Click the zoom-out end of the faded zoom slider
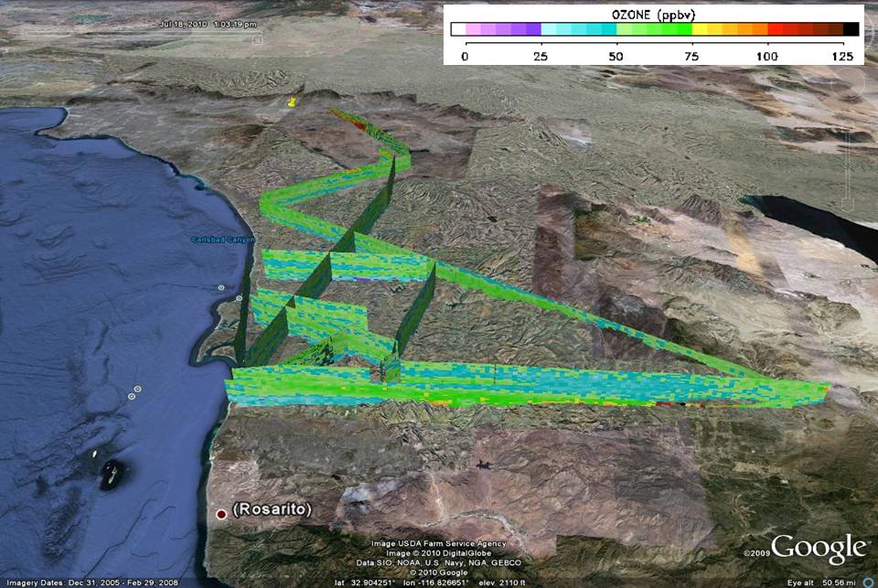The width and height of the screenshot is (878, 588). (848, 206)
